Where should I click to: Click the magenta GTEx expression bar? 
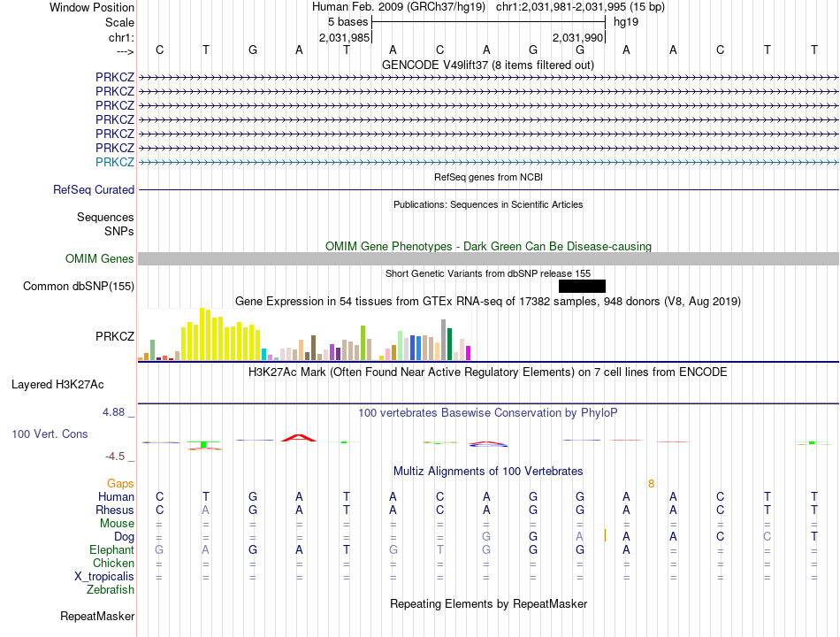click(468, 353)
